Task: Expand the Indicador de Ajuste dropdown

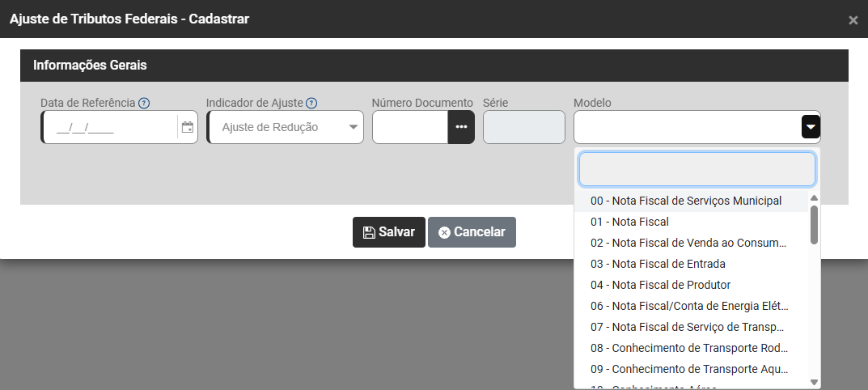Action: (353, 127)
